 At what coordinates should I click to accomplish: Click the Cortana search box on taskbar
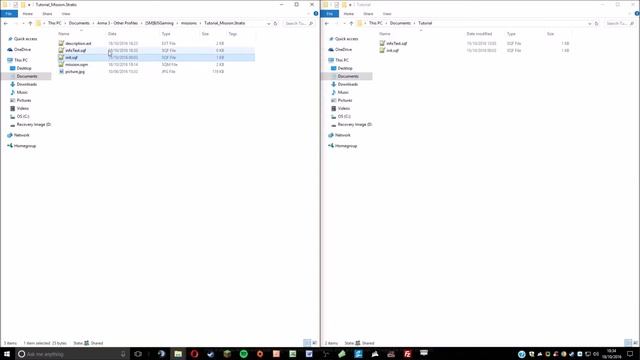(x=73, y=354)
